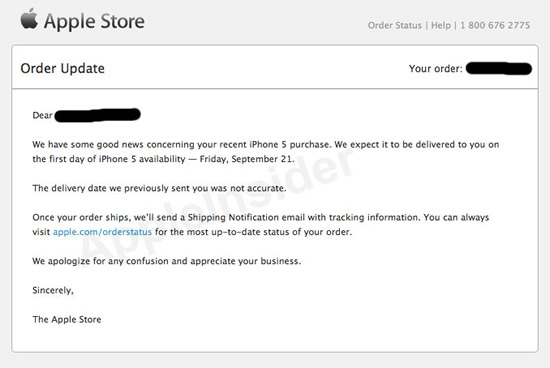Viewport: 550px width, 368px height.
Task: Select the Order Update heading
Action: click(62, 68)
